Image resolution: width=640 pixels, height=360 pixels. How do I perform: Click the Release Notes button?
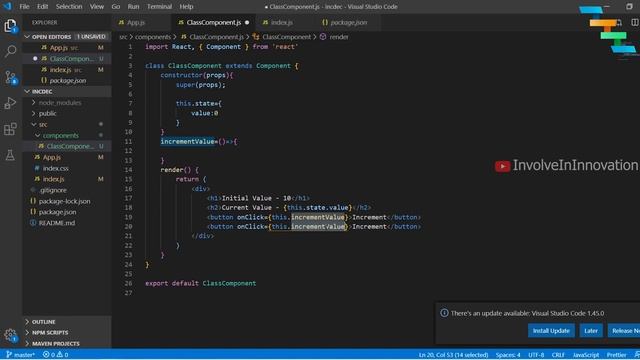click(624, 331)
